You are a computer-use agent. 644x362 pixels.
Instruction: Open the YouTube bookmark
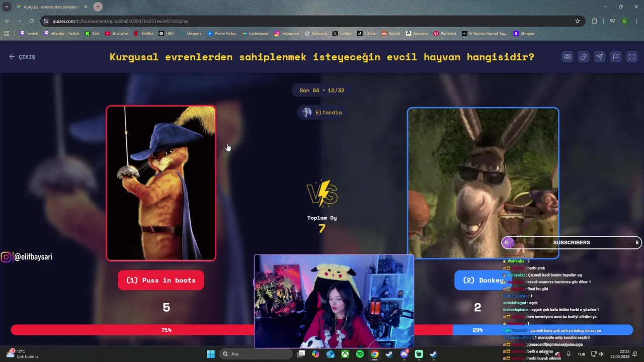(x=116, y=34)
